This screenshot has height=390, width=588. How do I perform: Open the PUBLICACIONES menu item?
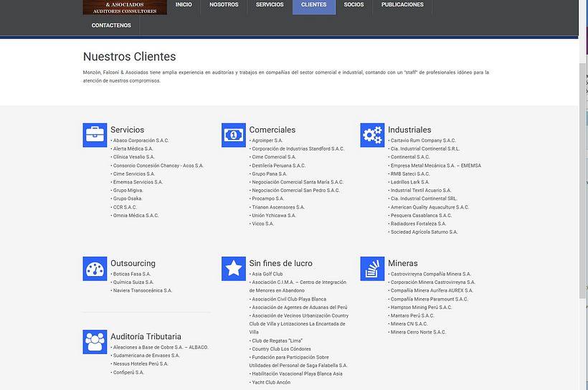click(x=402, y=4)
